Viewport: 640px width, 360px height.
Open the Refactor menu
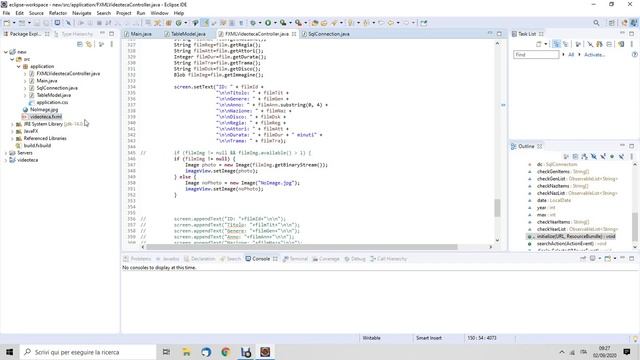[58, 13]
